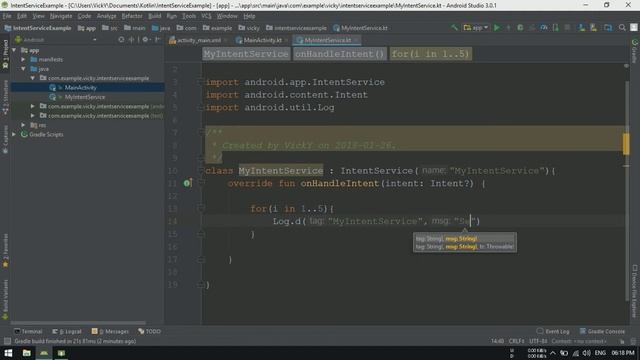The image size is (640, 360).
Task: Open the Refactor menu
Action: click(x=132, y=16)
